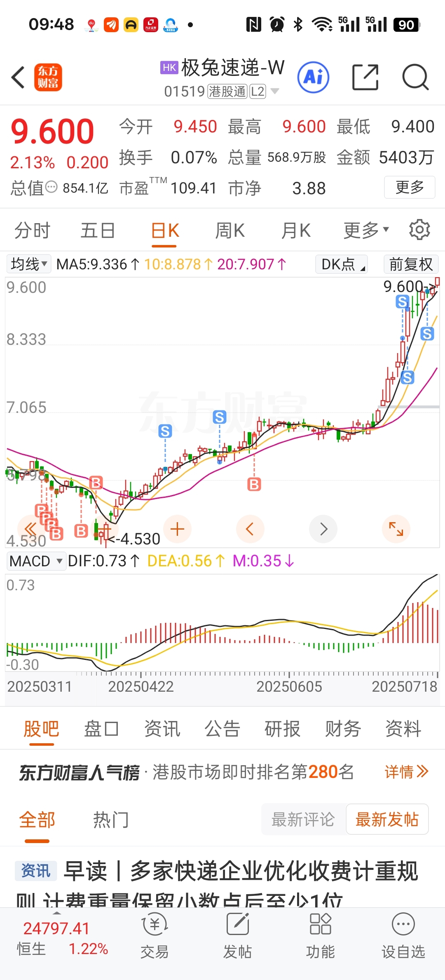Toggle sorting to 最新发帖
The image size is (445, 980).
(387, 819)
